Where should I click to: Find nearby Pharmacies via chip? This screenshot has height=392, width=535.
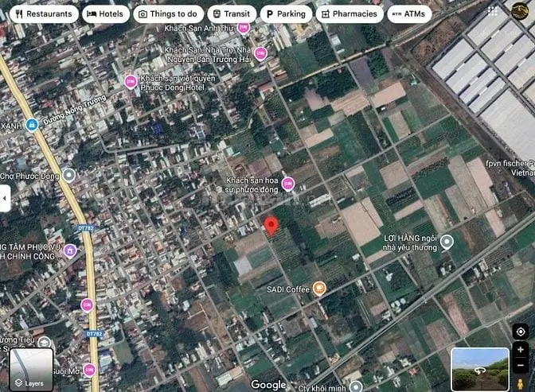pos(349,14)
